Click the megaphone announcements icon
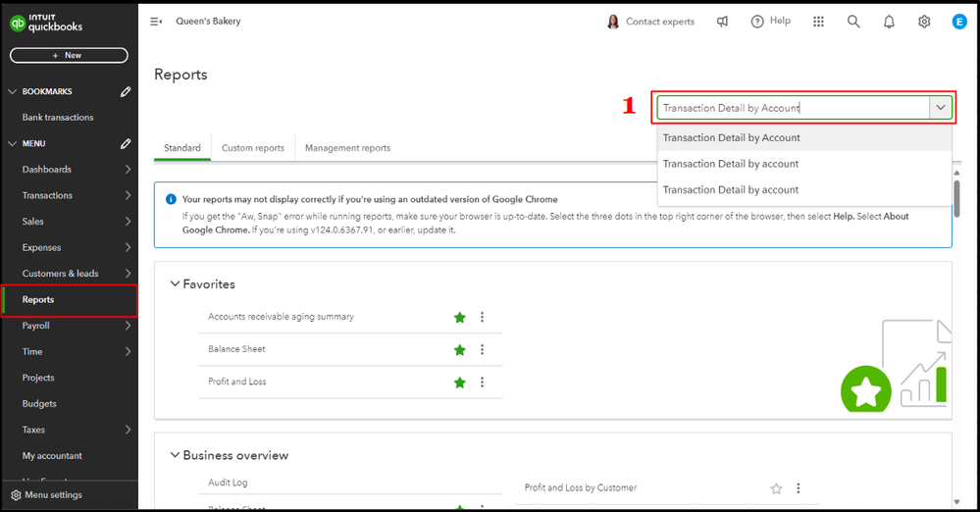 [723, 22]
